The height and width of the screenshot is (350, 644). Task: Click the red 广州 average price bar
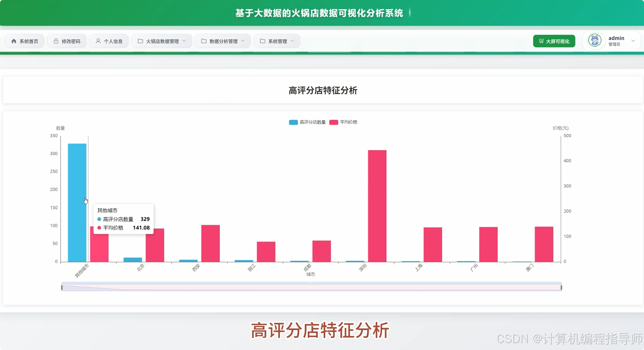tap(488, 244)
